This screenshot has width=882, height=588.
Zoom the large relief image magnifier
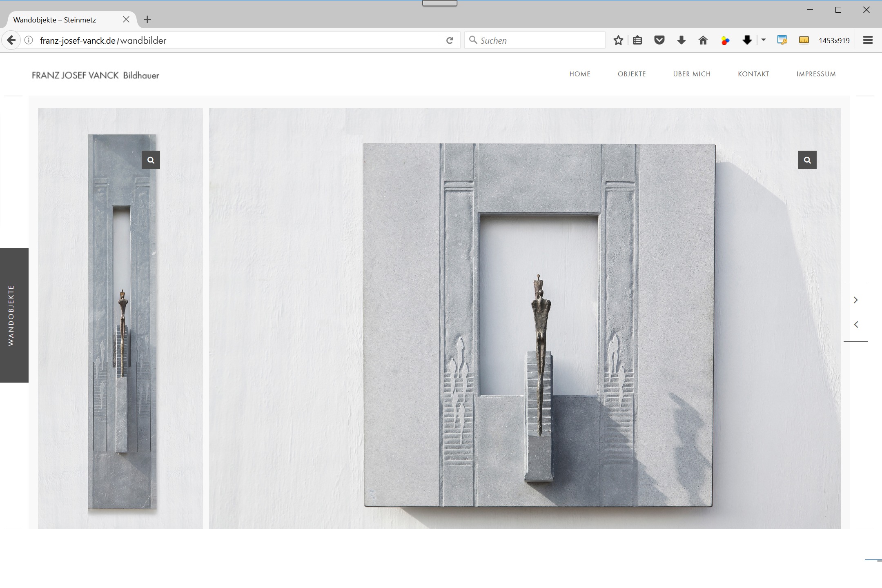pyautogui.click(x=807, y=160)
